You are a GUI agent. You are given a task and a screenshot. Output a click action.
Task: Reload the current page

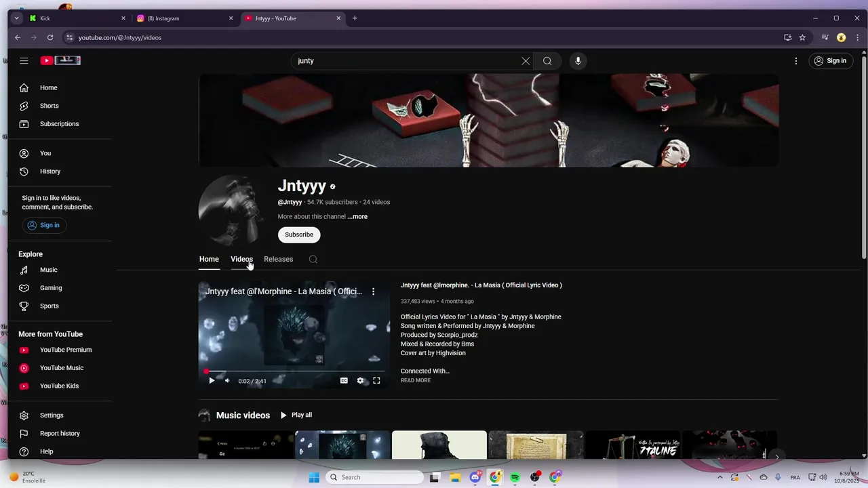(x=50, y=38)
